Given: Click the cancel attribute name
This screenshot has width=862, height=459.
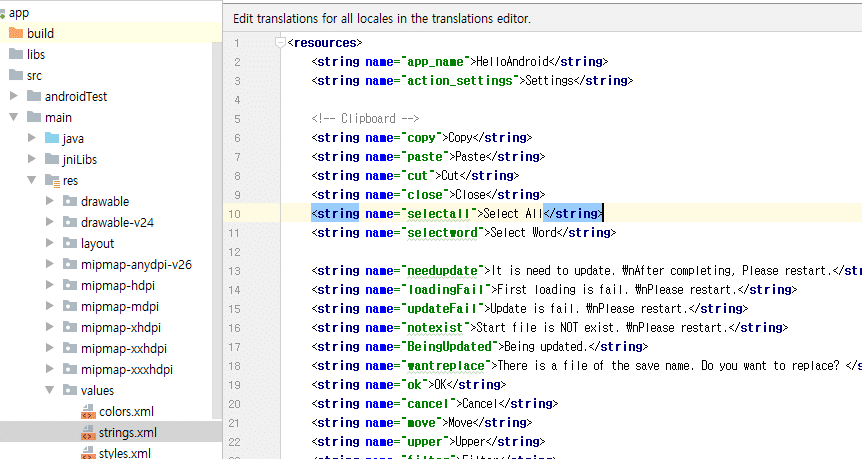Looking at the screenshot, I should pos(428,404).
